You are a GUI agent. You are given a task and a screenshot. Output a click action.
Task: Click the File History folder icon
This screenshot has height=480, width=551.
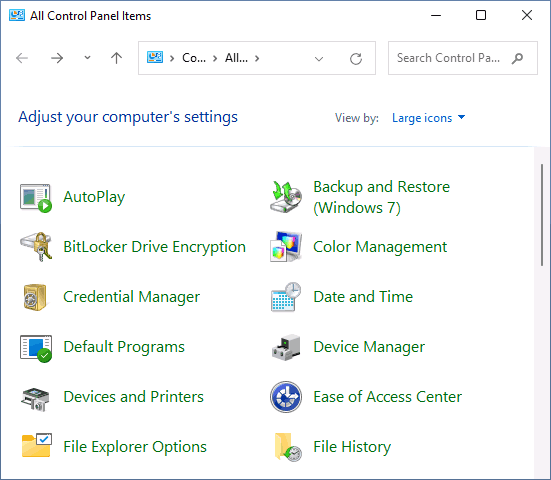[288, 447]
